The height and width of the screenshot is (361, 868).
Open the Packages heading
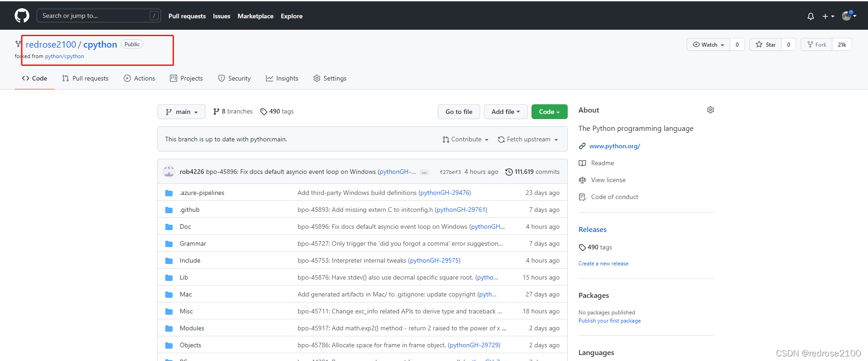pyautogui.click(x=593, y=296)
